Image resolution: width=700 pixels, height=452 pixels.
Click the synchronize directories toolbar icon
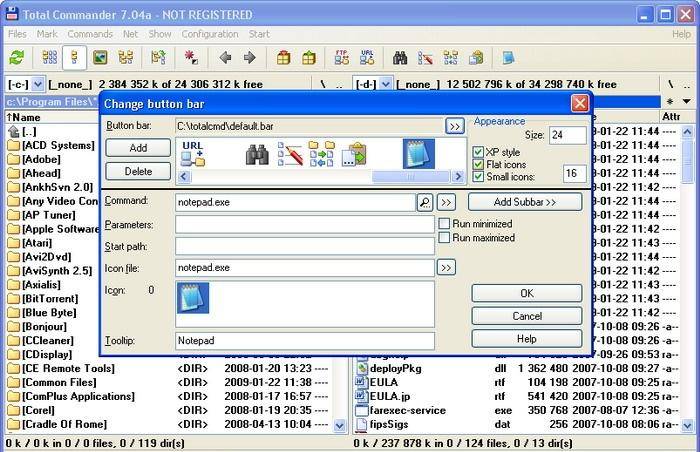point(451,58)
